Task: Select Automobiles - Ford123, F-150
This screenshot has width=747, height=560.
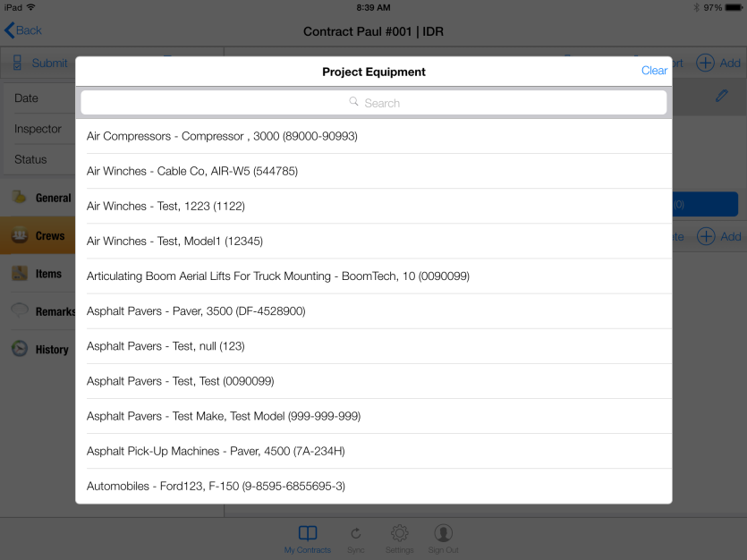Action: [373, 487]
